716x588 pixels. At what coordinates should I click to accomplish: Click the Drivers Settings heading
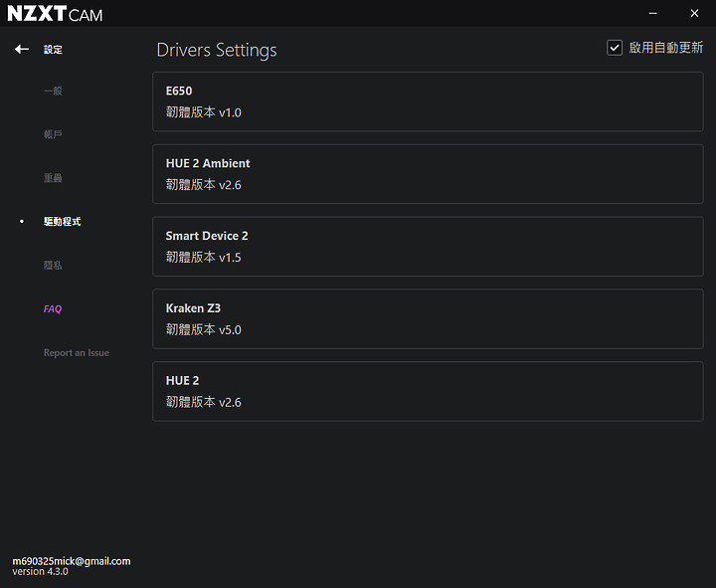click(x=217, y=50)
